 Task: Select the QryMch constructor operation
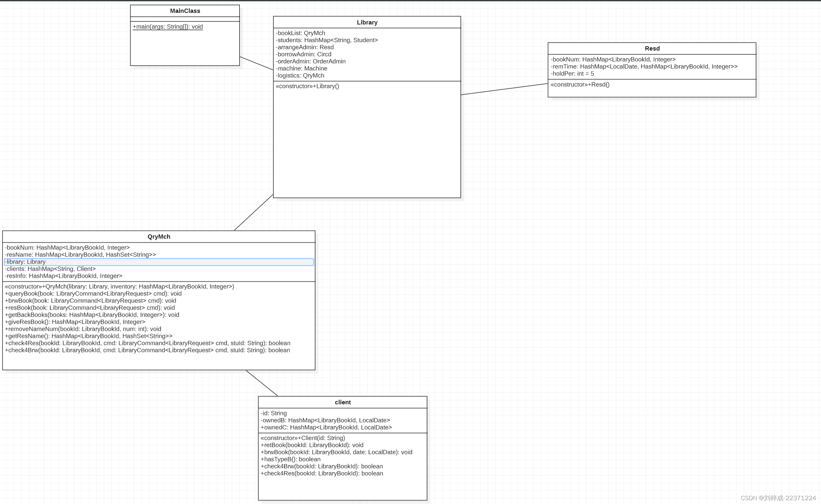point(119,287)
